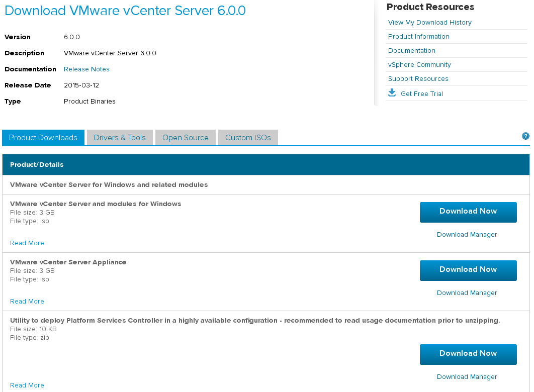Image resolution: width=534 pixels, height=392 pixels.
Task: Download Now for vCenter Server and modules for Windows
Action: [x=468, y=212]
